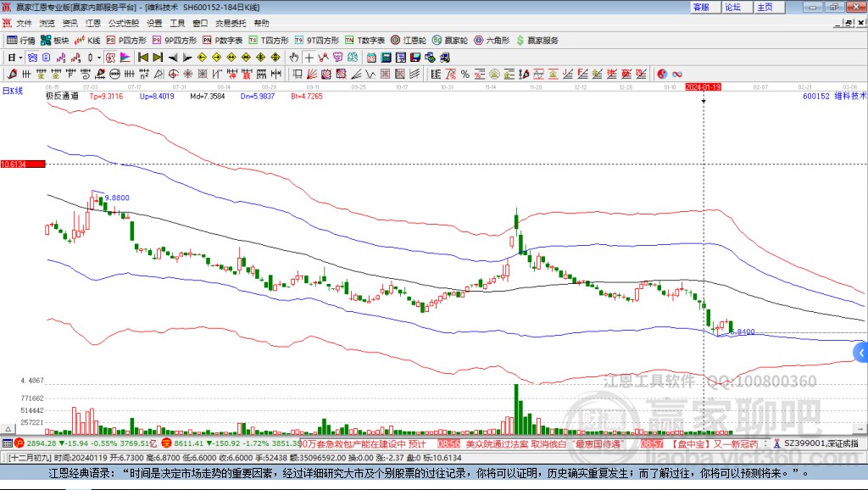Toggle the infinity symbol tool
The height and width of the screenshot is (490, 868).
tap(677, 74)
